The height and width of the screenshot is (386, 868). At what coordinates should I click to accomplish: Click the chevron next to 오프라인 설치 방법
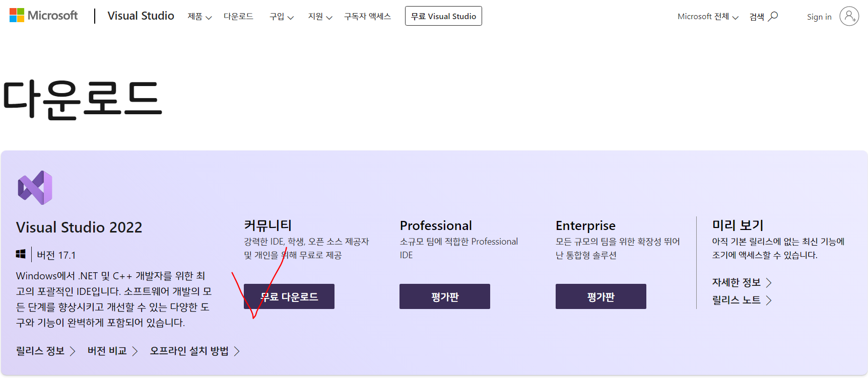click(x=237, y=351)
